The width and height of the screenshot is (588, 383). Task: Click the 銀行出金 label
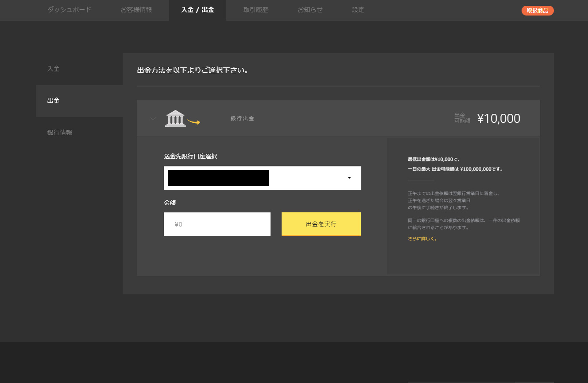click(x=243, y=119)
